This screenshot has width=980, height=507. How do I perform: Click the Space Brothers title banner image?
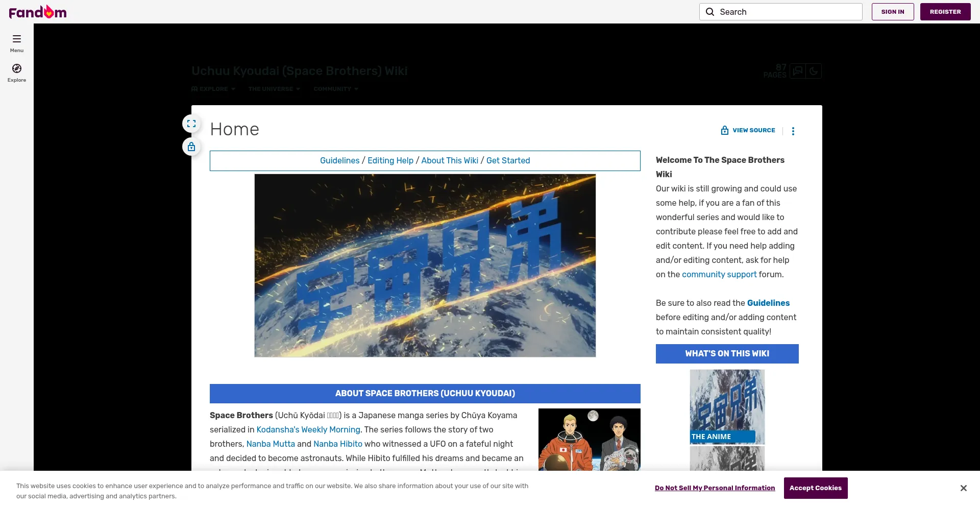[425, 265]
